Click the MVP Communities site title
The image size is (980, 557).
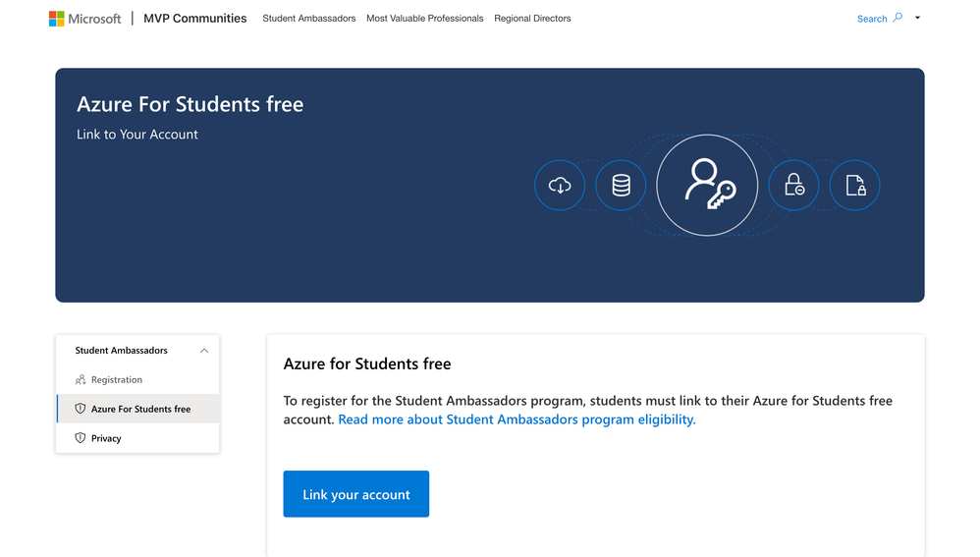pos(195,19)
